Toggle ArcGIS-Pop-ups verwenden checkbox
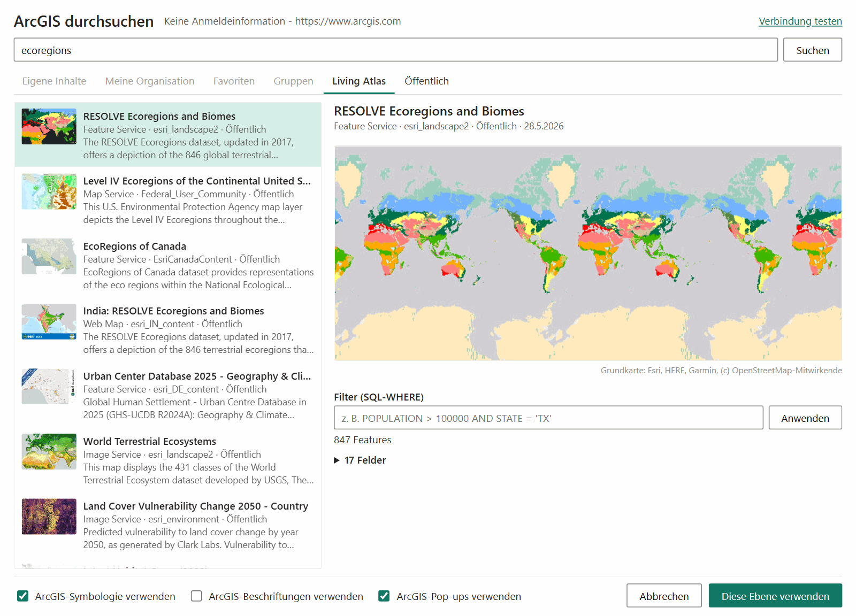Screen dimensions: 856x616 pos(384,596)
